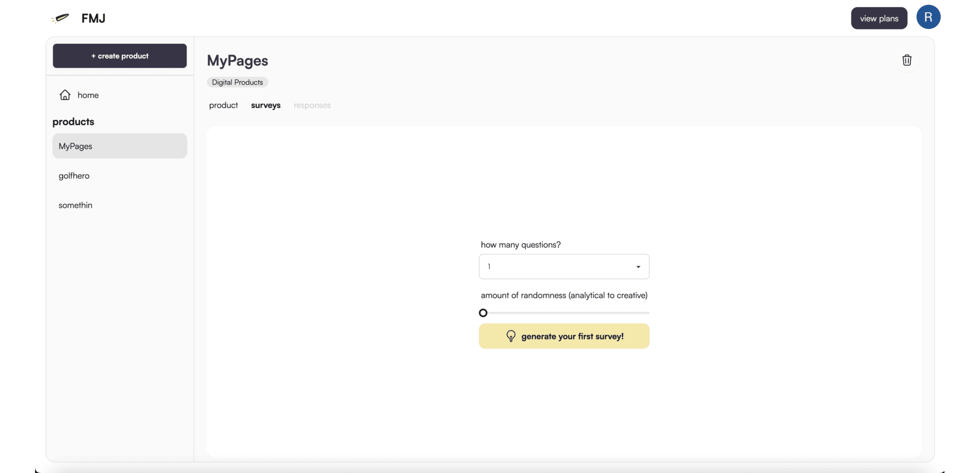Viewport: 980px width, 473px height.
Task: Delete product with the trash icon
Action: 907,60
